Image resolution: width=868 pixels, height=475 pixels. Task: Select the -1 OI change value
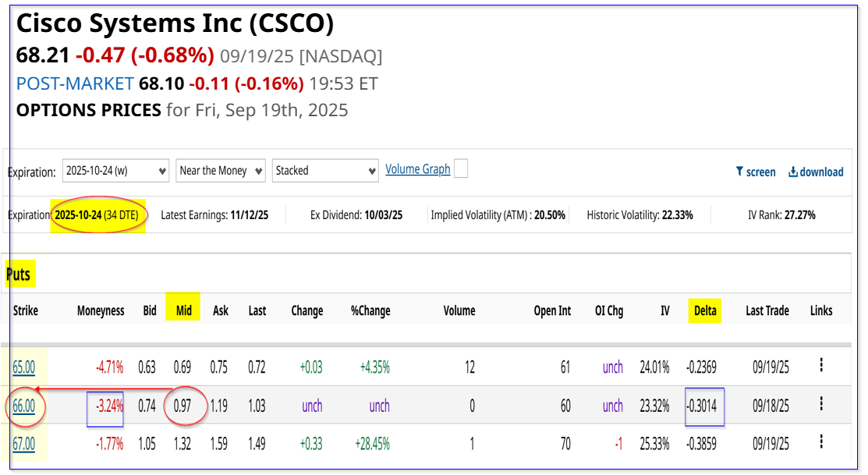[618, 444]
